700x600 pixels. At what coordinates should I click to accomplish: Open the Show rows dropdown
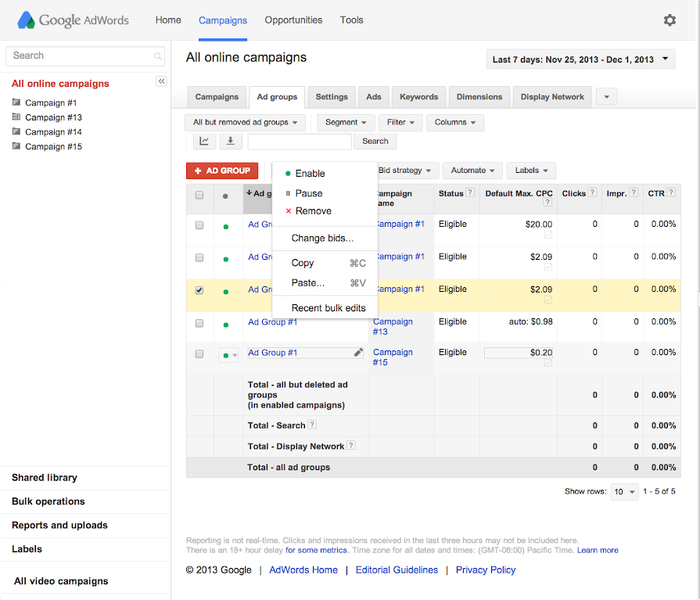pos(624,492)
